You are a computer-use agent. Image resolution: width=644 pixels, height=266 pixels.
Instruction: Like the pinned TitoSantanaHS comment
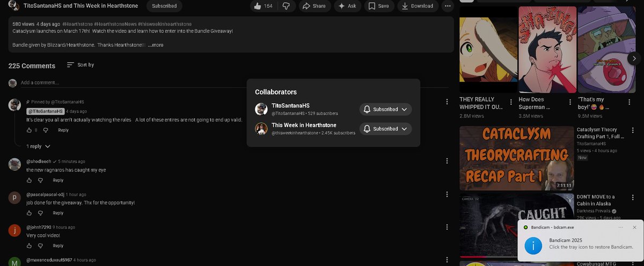(30, 130)
